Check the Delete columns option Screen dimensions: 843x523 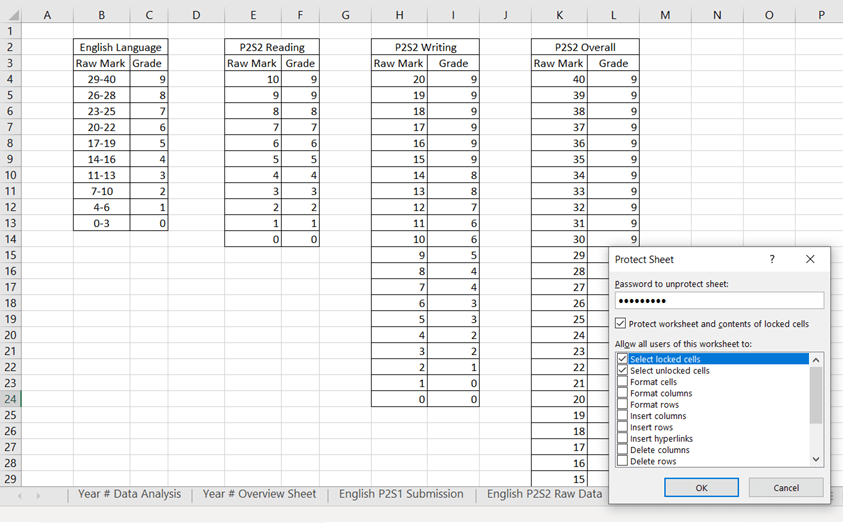pos(623,450)
